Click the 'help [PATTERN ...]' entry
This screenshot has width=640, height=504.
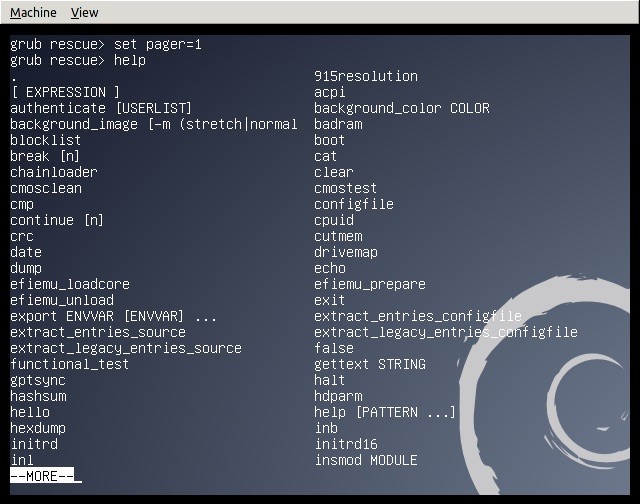385,412
